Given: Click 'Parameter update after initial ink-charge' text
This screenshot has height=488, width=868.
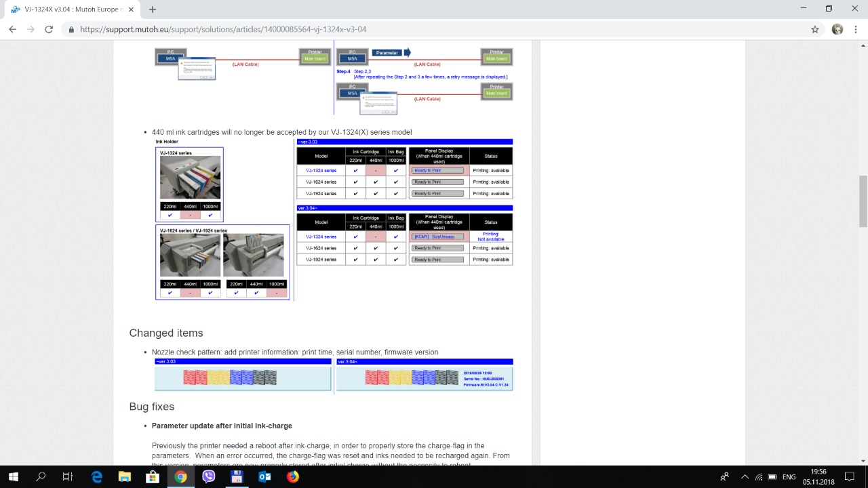Looking at the screenshot, I should [x=222, y=426].
